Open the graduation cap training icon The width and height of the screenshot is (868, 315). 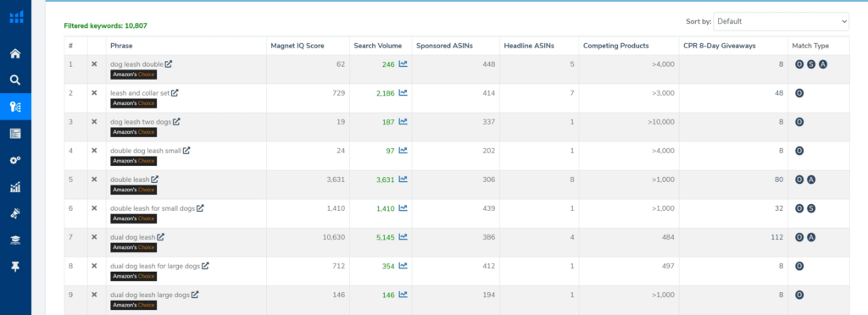tap(15, 240)
